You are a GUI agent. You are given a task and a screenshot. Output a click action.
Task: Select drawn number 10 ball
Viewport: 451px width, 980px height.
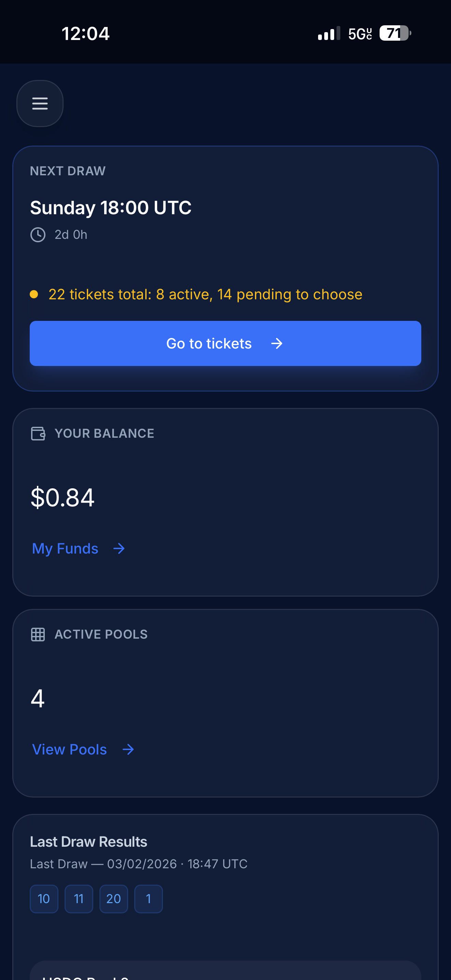pos(44,899)
